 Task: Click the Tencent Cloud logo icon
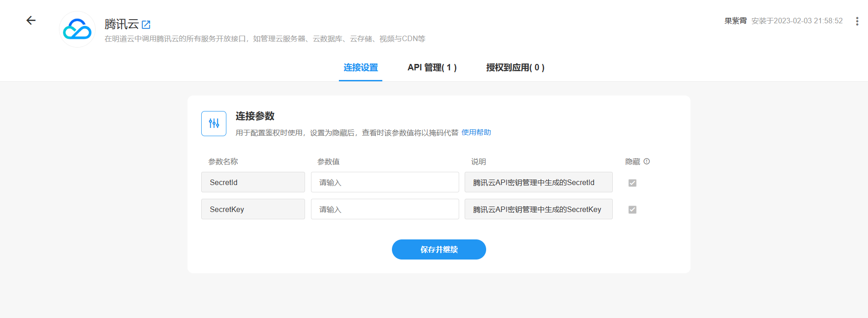tap(77, 29)
